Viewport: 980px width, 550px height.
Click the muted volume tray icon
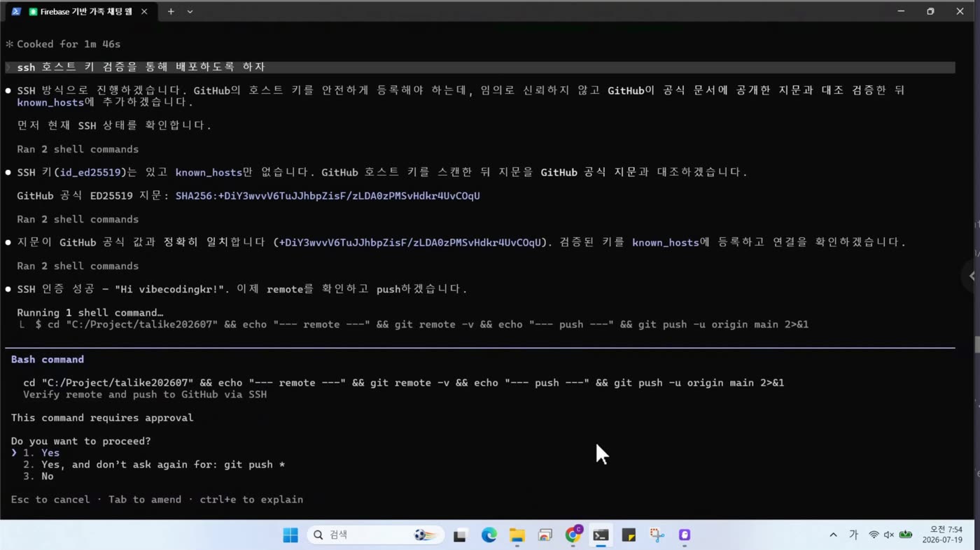click(x=889, y=535)
